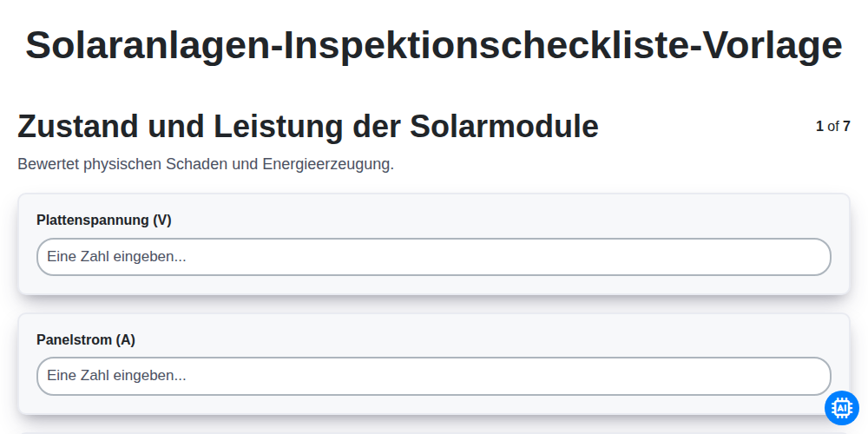
Task: Focus the Panelstrom (A) number field
Action: [x=433, y=377]
